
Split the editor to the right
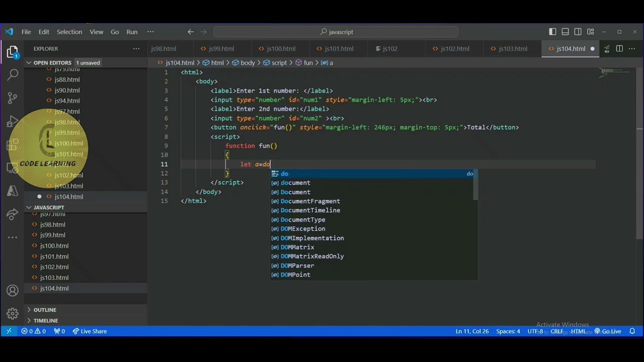pyautogui.click(x=619, y=49)
